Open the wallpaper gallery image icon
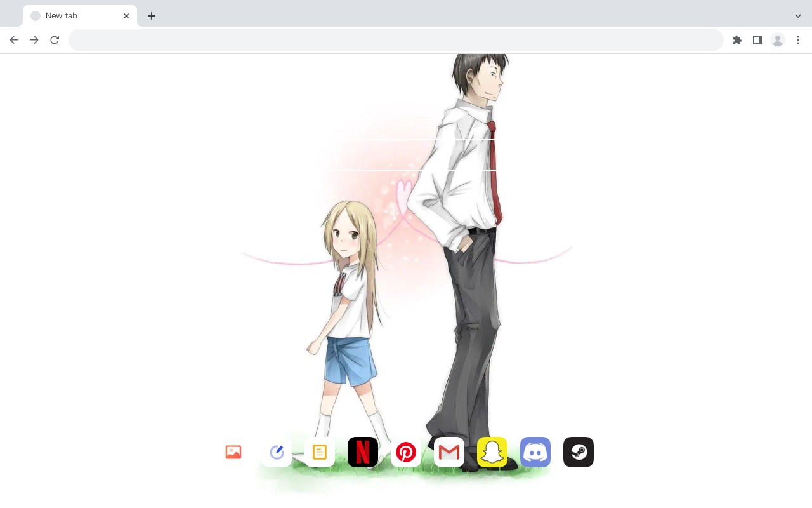This screenshot has width=812, height=508. 233,452
